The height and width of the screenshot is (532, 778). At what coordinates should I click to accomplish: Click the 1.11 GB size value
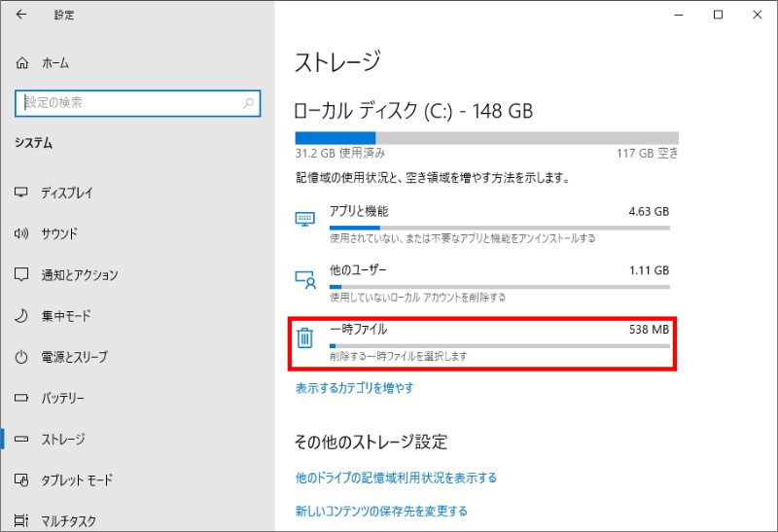(649, 270)
